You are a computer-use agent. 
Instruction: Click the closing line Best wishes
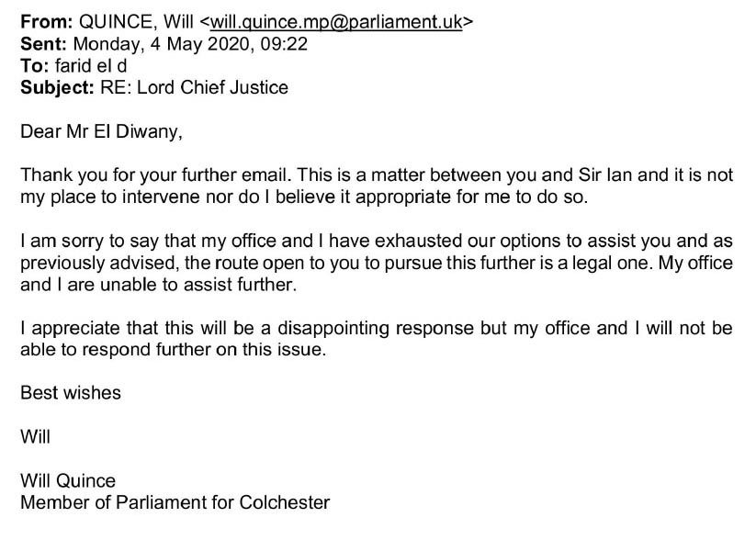coord(71,393)
